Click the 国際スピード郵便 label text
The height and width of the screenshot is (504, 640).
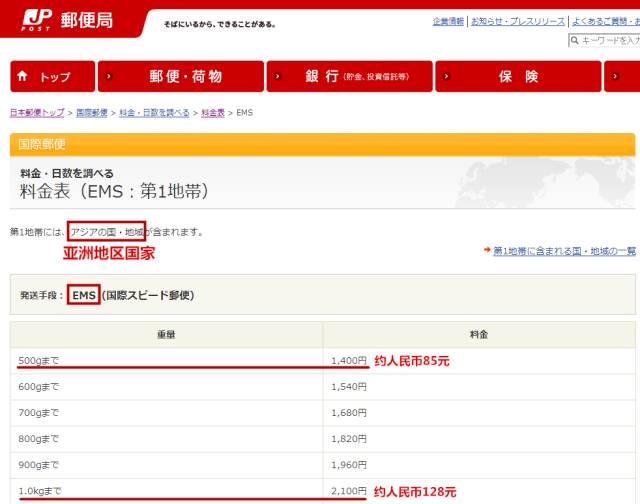coord(148,295)
